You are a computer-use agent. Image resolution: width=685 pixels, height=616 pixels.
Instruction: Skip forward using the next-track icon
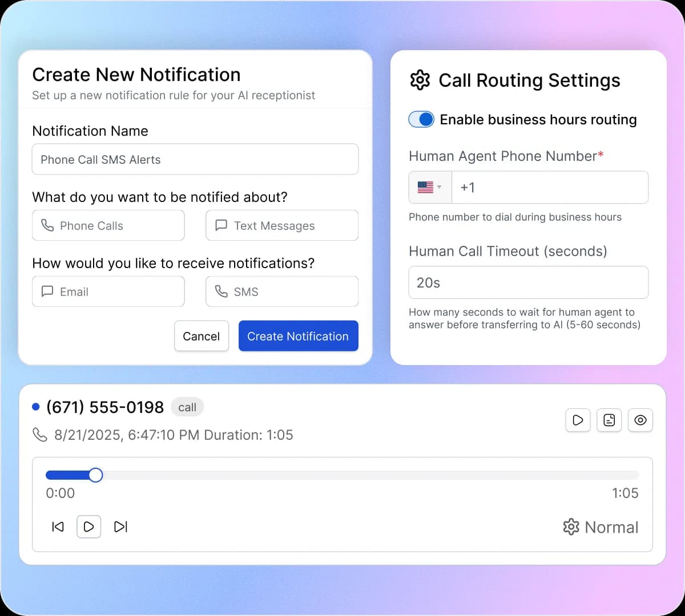coord(120,526)
